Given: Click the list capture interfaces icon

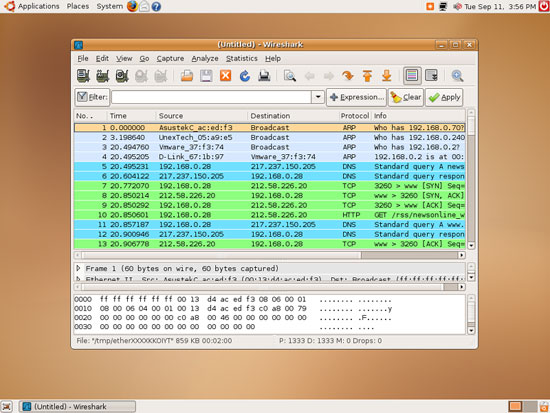Looking at the screenshot, I should pyautogui.click(x=83, y=76).
